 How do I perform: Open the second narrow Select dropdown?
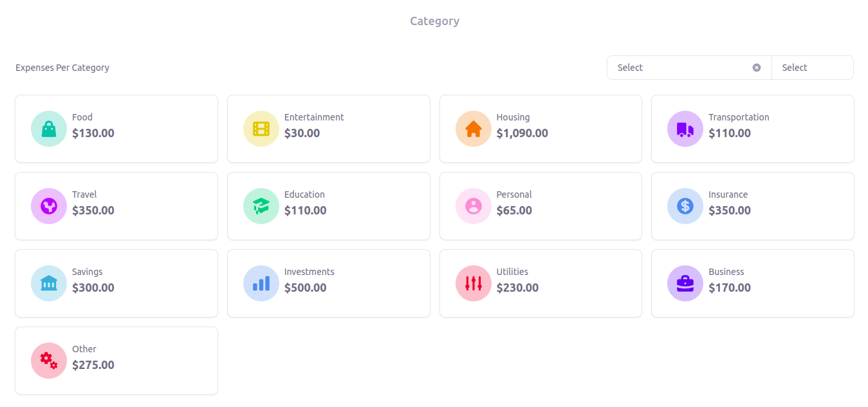(812, 68)
